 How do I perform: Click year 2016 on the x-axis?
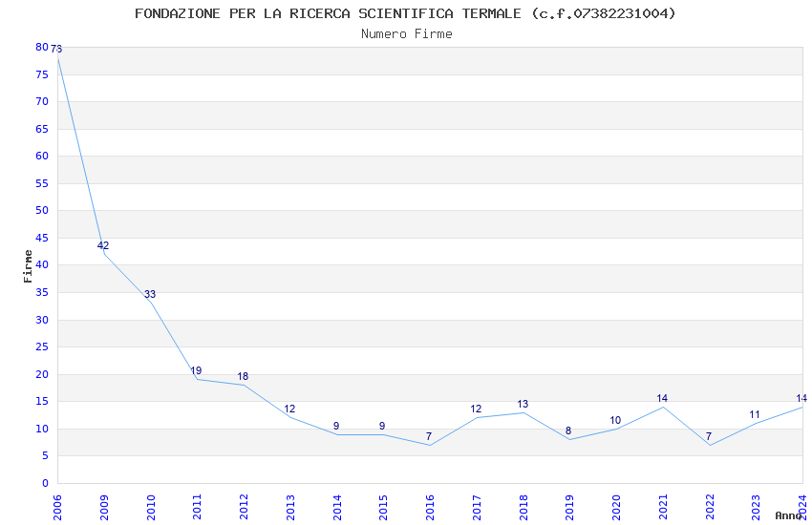point(430,507)
